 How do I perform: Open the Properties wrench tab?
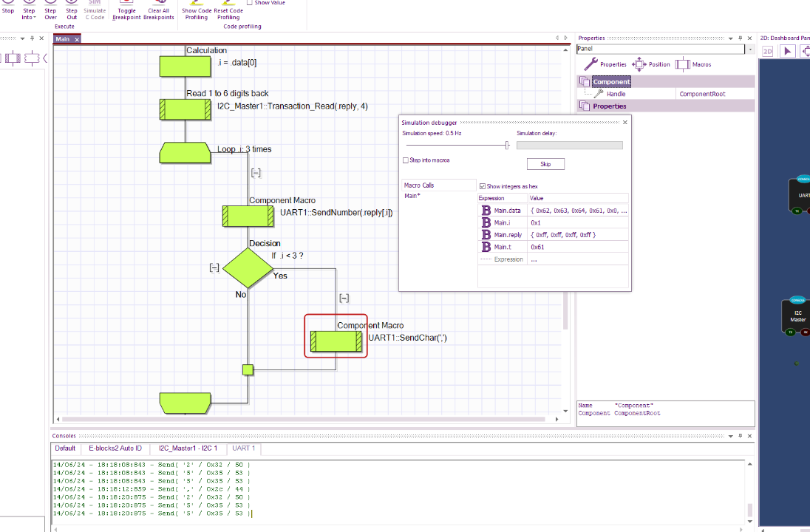point(605,64)
